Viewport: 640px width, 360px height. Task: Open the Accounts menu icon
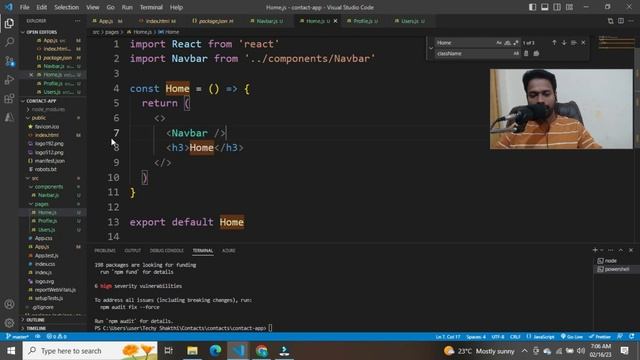pos(9,304)
